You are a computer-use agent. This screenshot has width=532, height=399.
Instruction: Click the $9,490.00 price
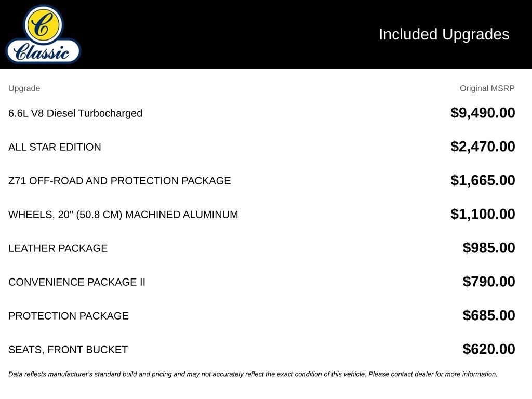point(483,113)
